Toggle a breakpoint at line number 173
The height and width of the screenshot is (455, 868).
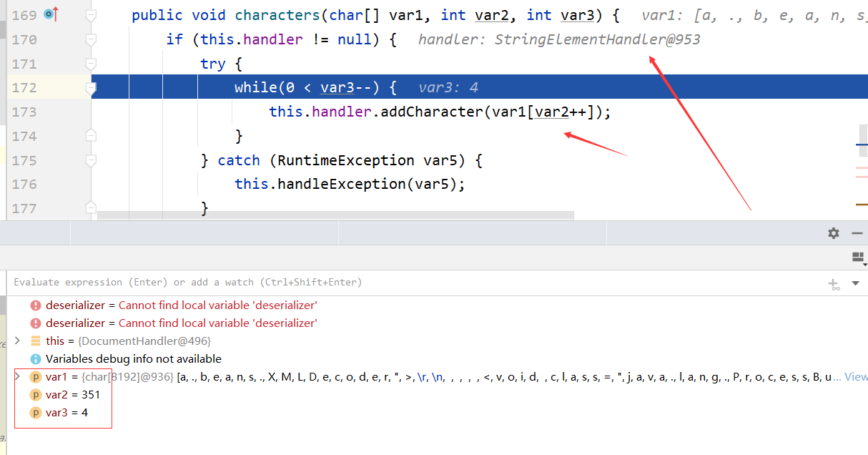[x=24, y=112]
